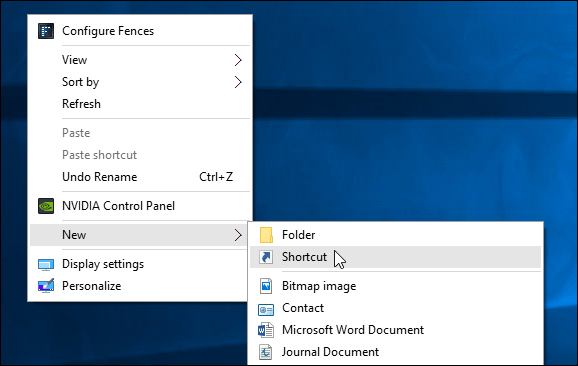578x366 pixels.
Task: Create a new Microsoft Word Document
Action: click(x=395, y=330)
